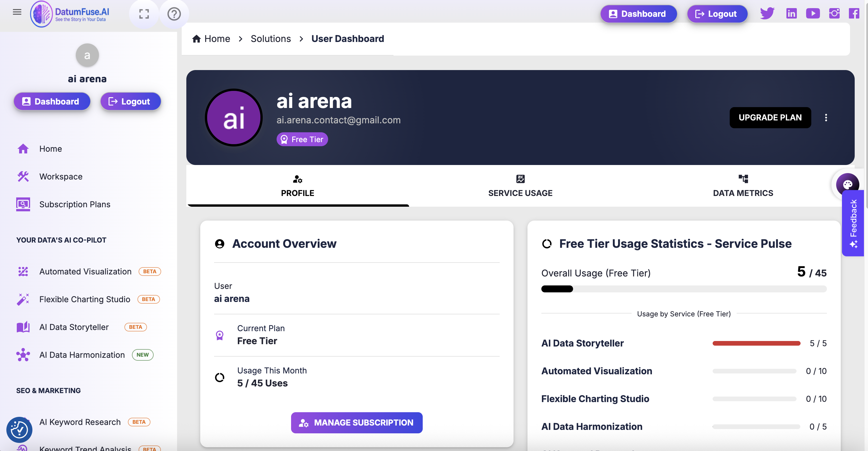Click the Current Plan badge icon
868x451 pixels.
coord(219,335)
